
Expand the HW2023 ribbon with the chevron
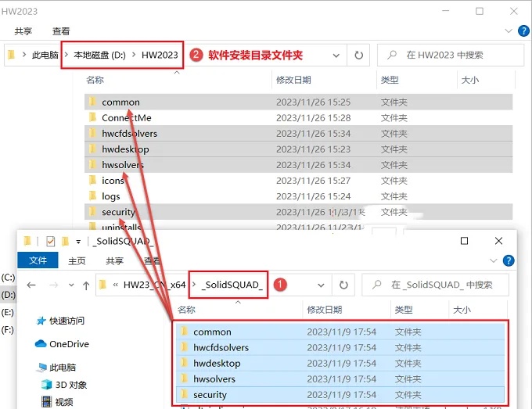point(509,30)
